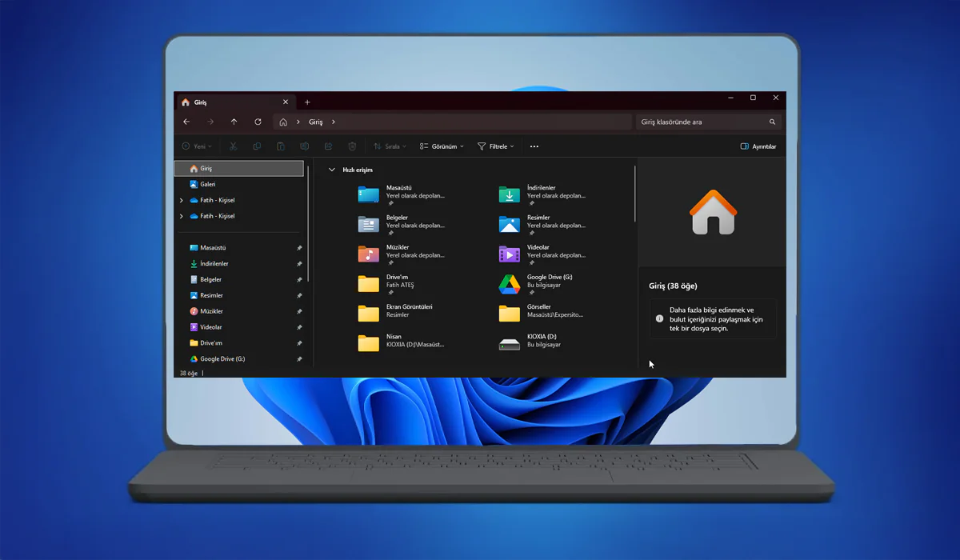
Task: Unpin İndirilenler in the sidebar
Action: pos(299,264)
